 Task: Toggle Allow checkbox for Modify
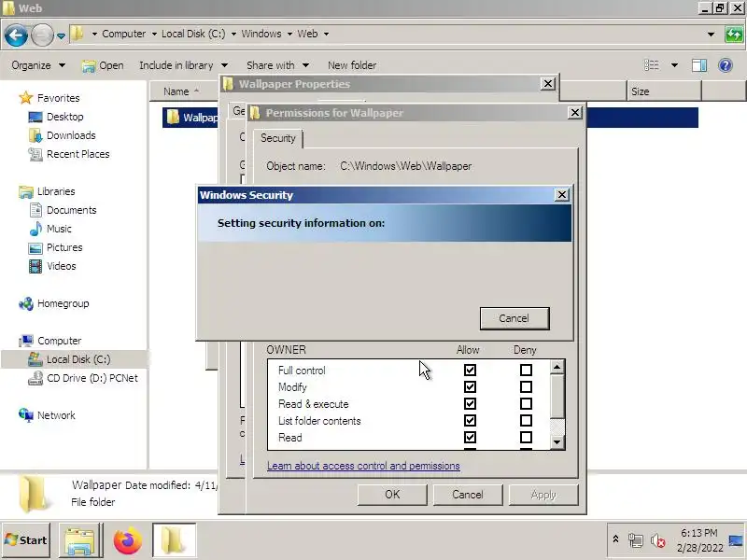click(x=471, y=386)
